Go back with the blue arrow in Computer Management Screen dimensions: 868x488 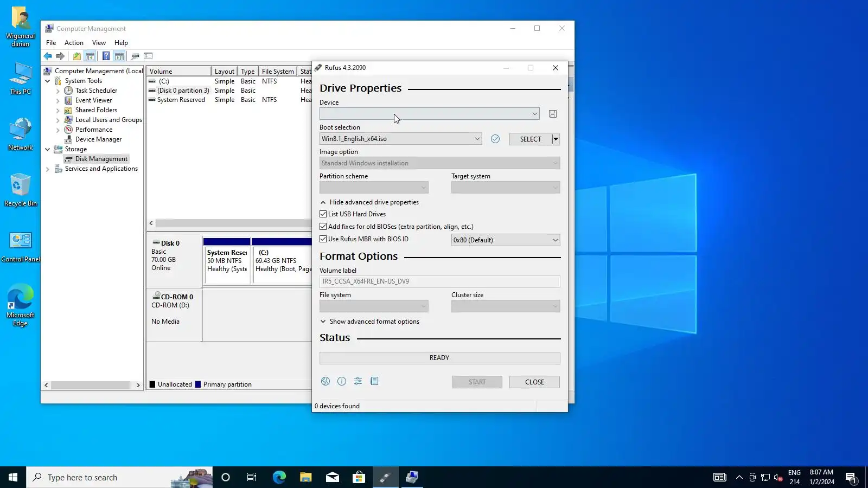point(48,56)
